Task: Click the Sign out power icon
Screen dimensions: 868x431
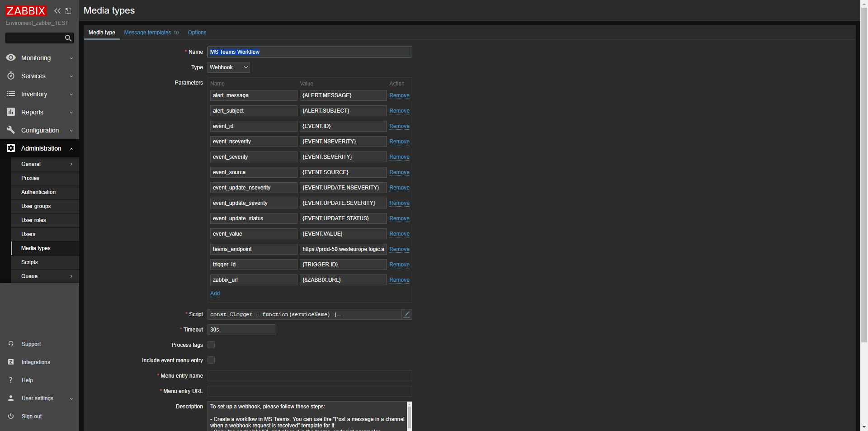Action: point(11,417)
